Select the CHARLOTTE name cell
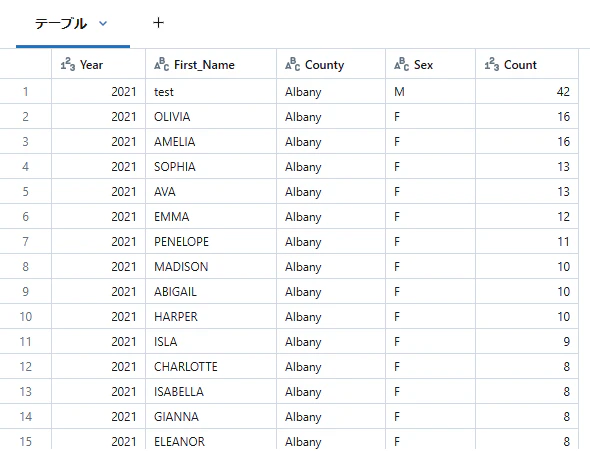This screenshot has height=451, width=590. coord(211,367)
